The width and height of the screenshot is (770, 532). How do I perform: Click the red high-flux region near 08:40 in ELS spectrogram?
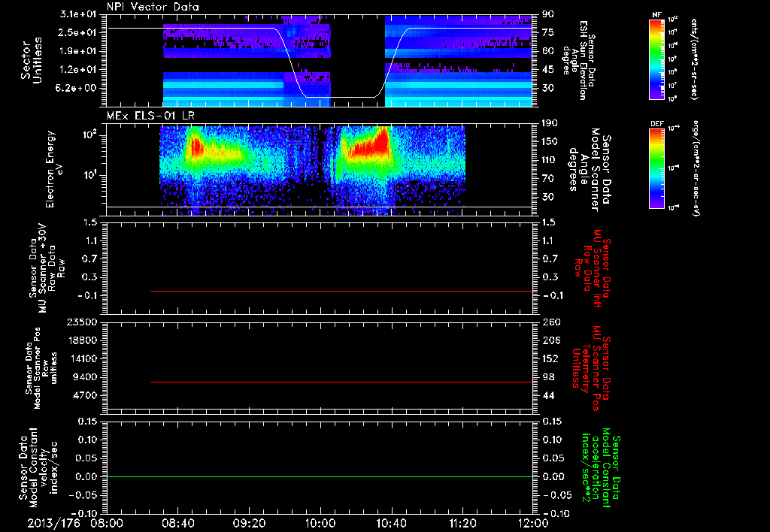click(x=196, y=147)
